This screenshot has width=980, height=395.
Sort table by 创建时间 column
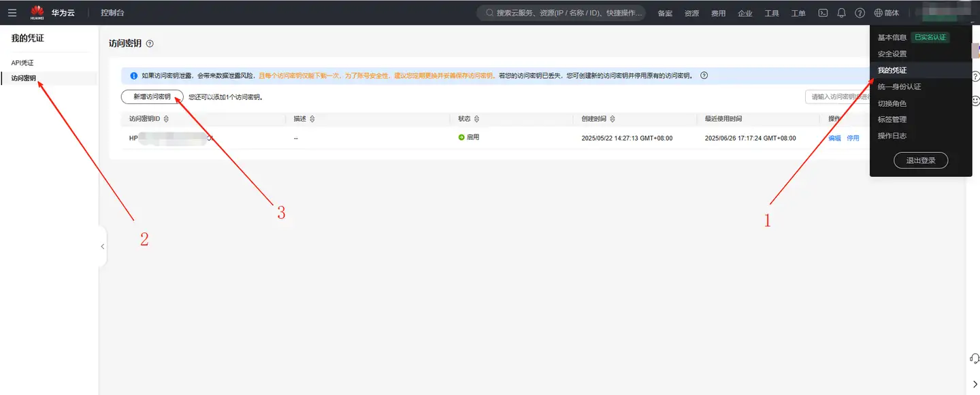click(612, 119)
